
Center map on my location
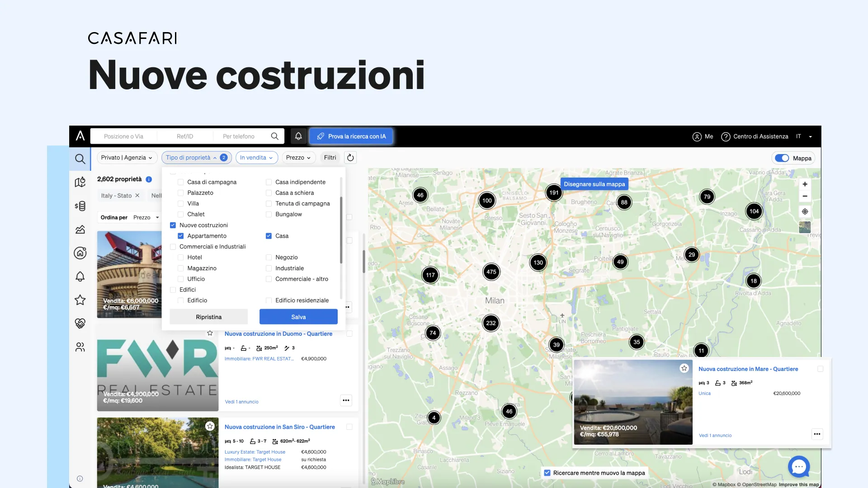[x=805, y=211]
